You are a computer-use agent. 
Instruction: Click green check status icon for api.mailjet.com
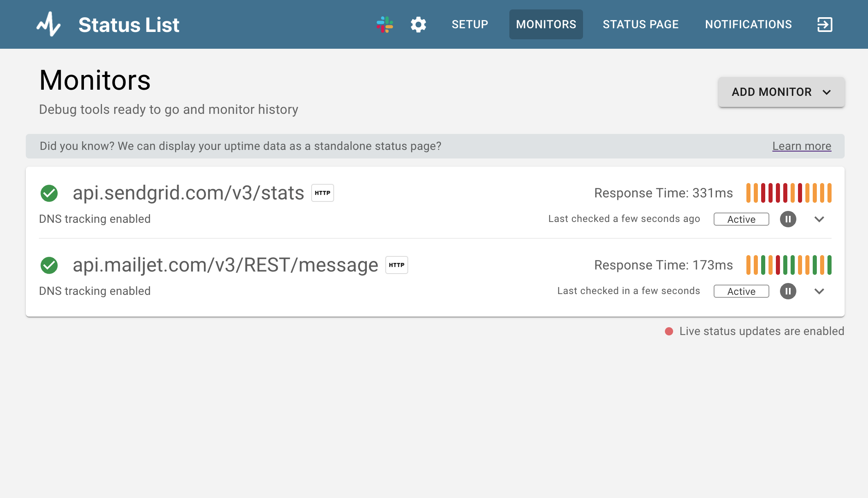pyautogui.click(x=49, y=265)
